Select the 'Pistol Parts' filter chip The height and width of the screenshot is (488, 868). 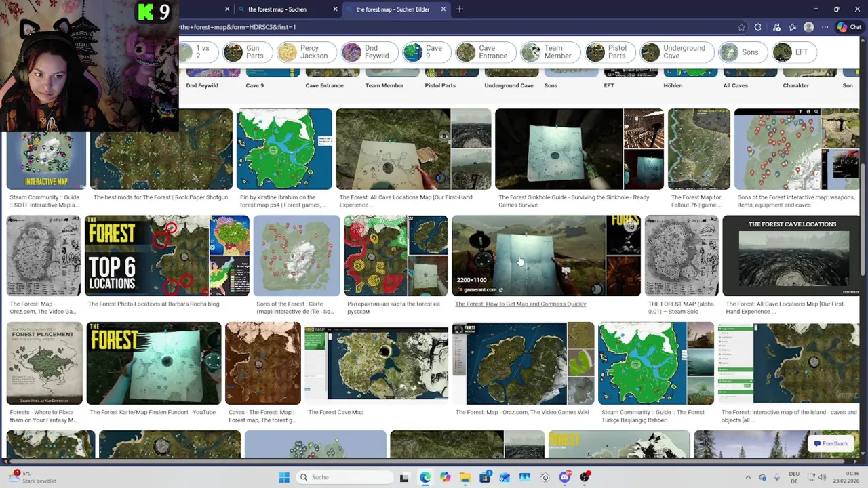(x=609, y=52)
